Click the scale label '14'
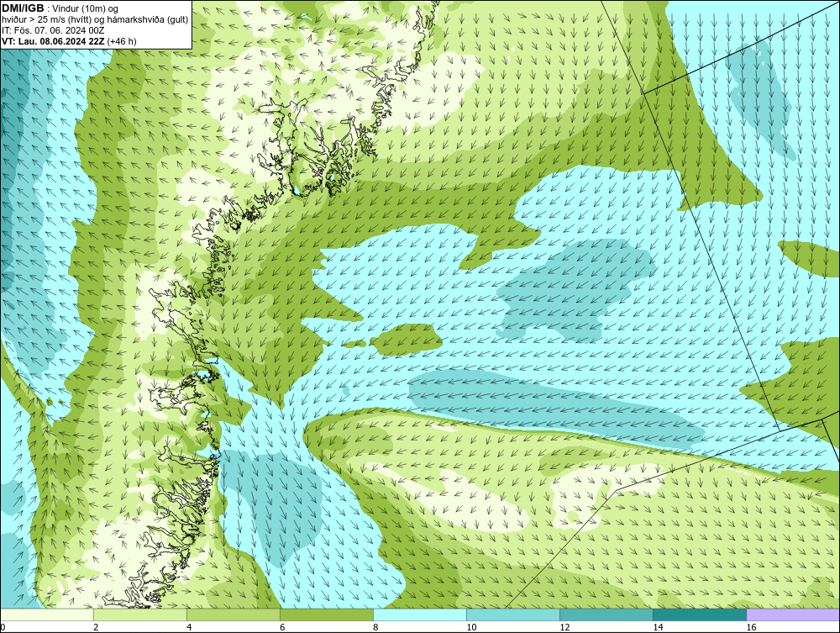 point(658,627)
